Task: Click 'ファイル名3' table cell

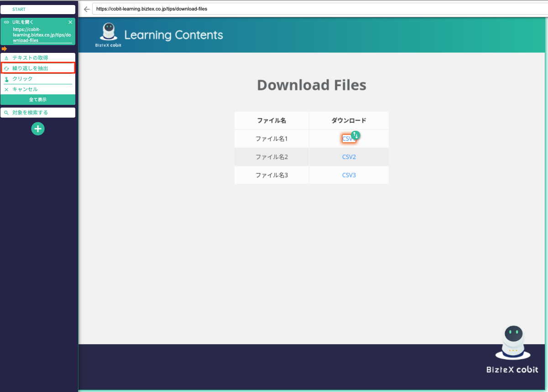Action: point(271,175)
